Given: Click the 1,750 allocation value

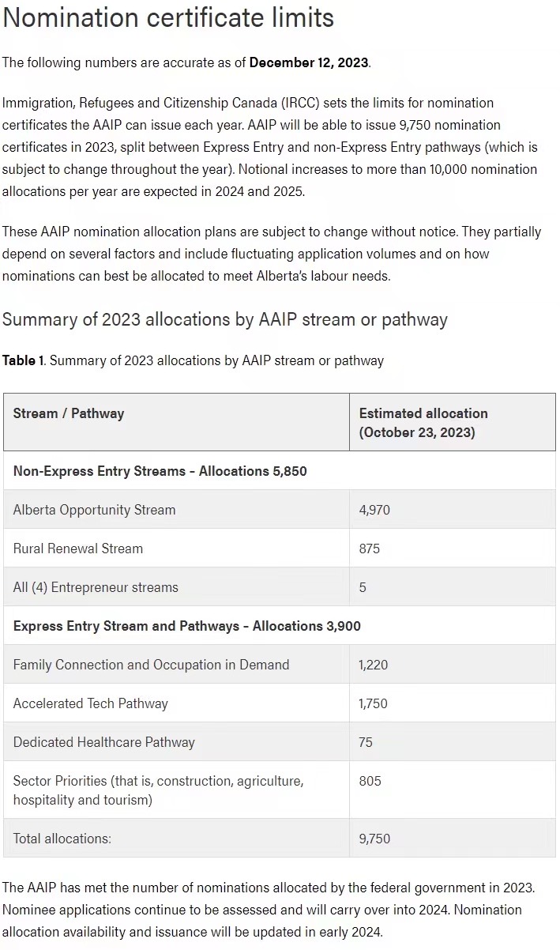Looking at the screenshot, I should click(374, 703).
